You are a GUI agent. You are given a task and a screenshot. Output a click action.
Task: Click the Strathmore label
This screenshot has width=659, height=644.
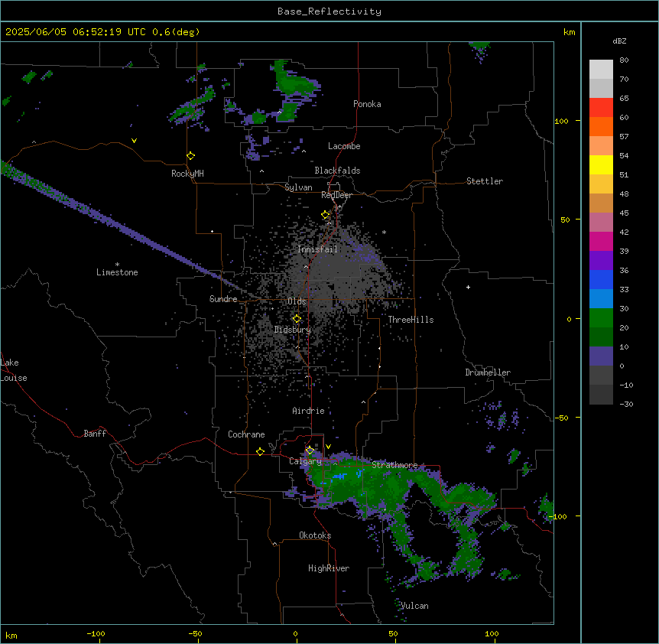coord(394,465)
